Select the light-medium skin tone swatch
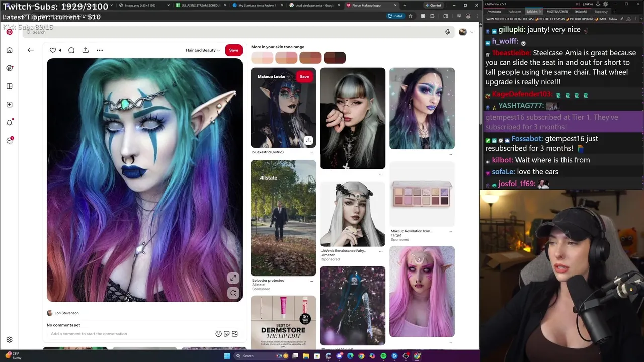 (x=286, y=58)
